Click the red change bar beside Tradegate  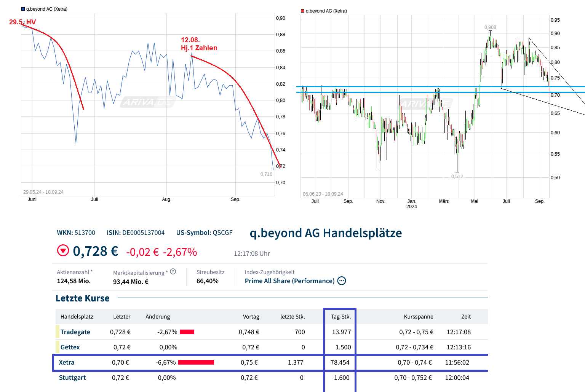187,331
